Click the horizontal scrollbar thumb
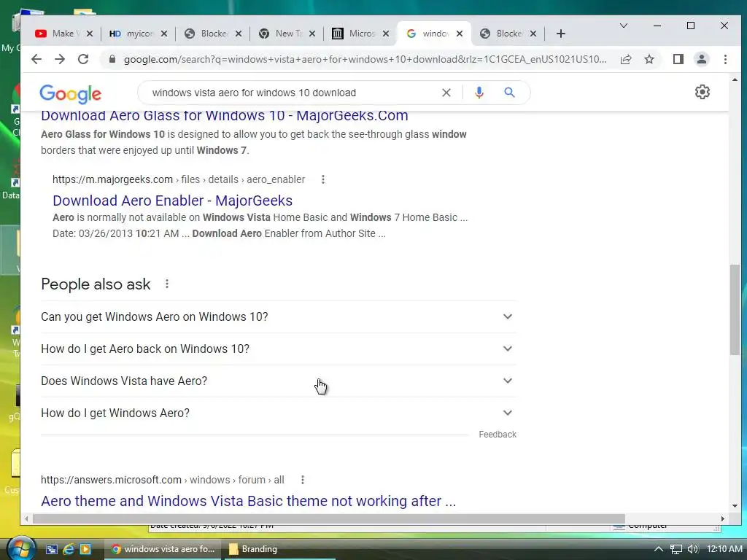The height and width of the screenshot is (560, 747). [x=329, y=518]
